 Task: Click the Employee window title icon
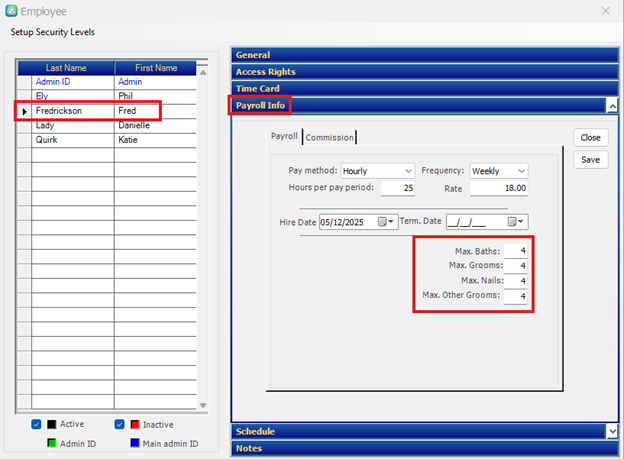point(11,11)
